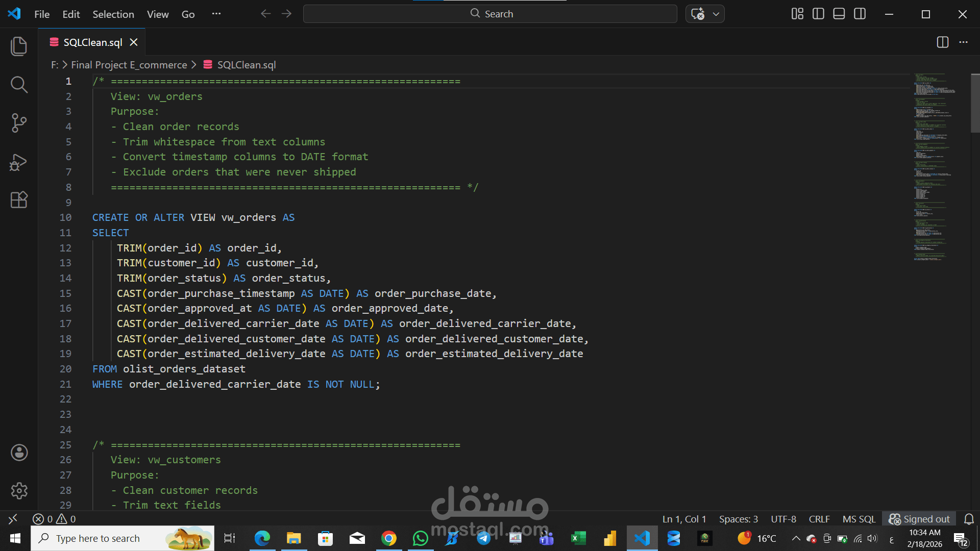Open the Search view in the activity bar

point(19,85)
